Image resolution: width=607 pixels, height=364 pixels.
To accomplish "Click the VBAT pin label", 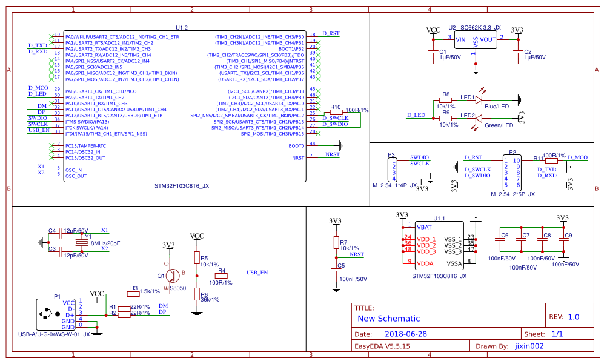I will [424, 227].
